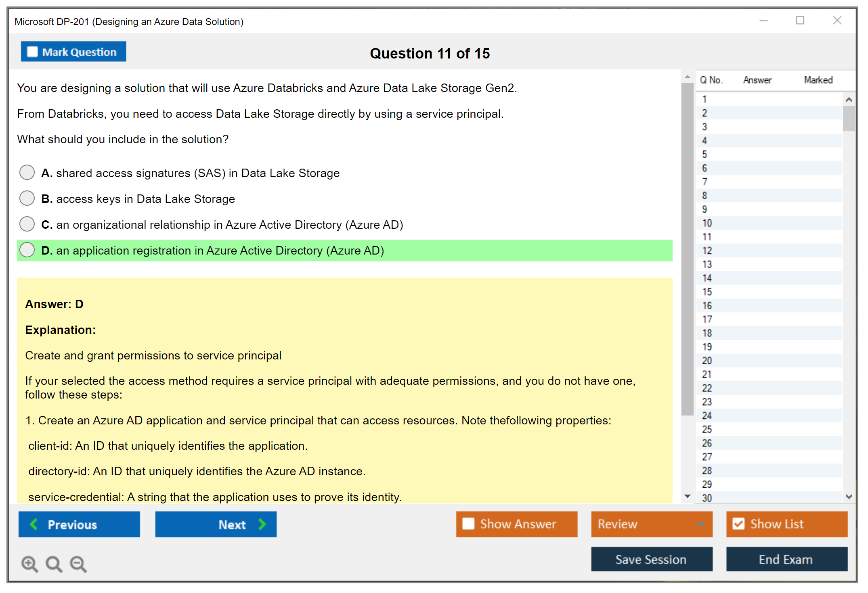
Task: Uncheck the Show List checkbox
Action: [738, 524]
